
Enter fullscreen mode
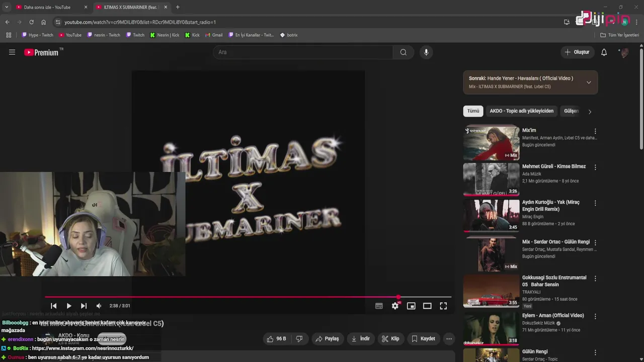443,306
